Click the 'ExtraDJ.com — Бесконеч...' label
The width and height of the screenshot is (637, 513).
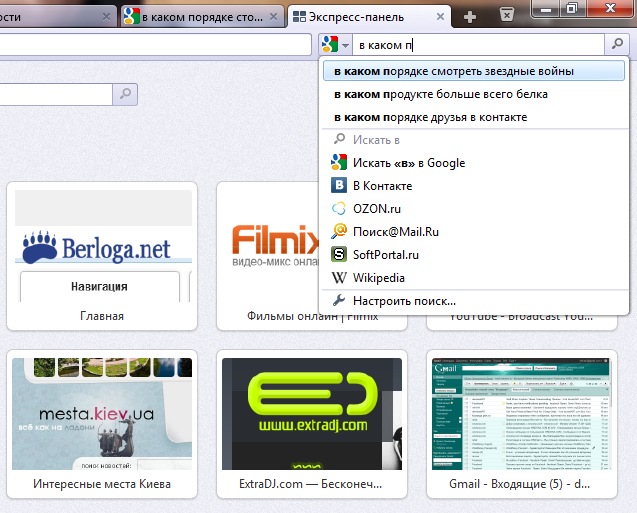coord(310,484)
